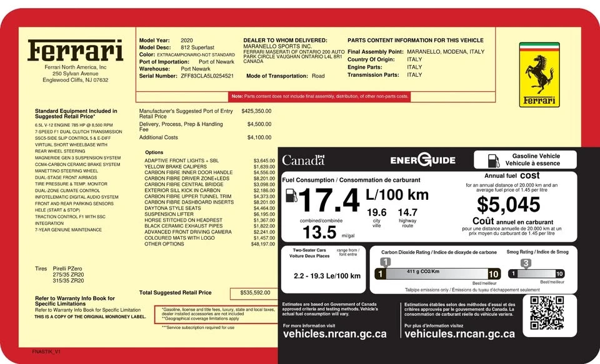
Task: Open the vehicles.nrcan.gc.ca link
Action: click(x=335, y=334)
